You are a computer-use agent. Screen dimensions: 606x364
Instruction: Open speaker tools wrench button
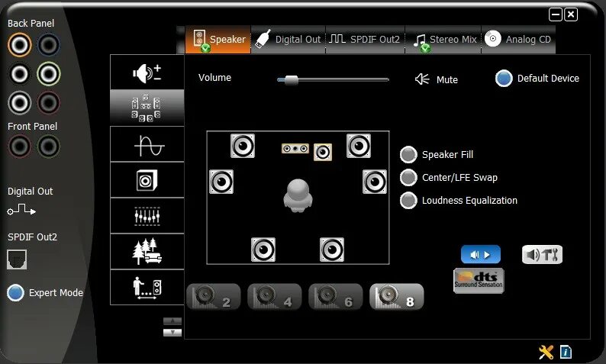(x=542, y=255)
